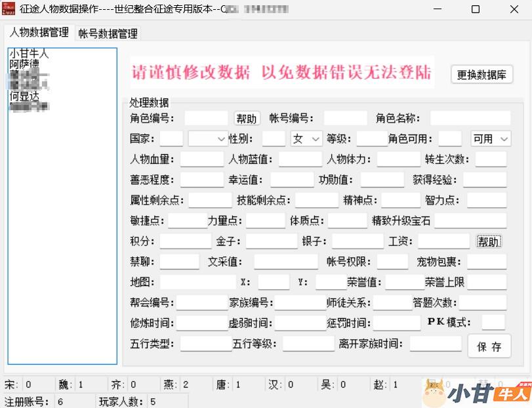Click the 转生次数 input field

click(491, 159)
